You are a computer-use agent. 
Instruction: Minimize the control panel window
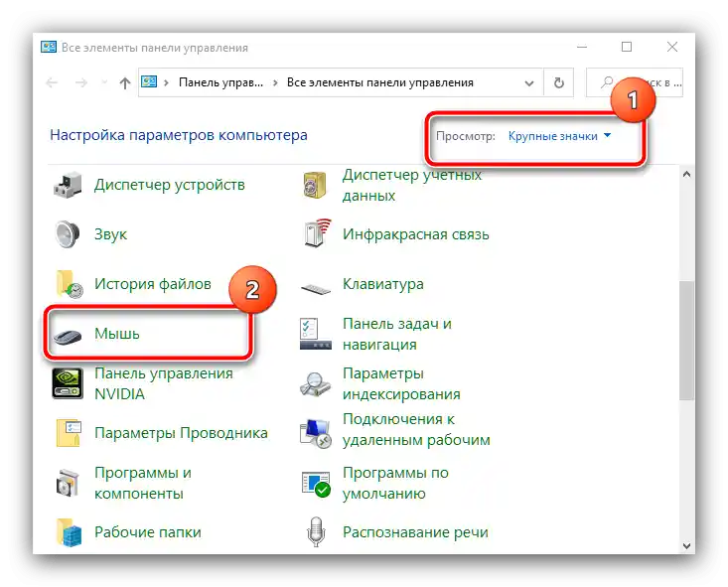pyautogui.click(x=582, y=47)
